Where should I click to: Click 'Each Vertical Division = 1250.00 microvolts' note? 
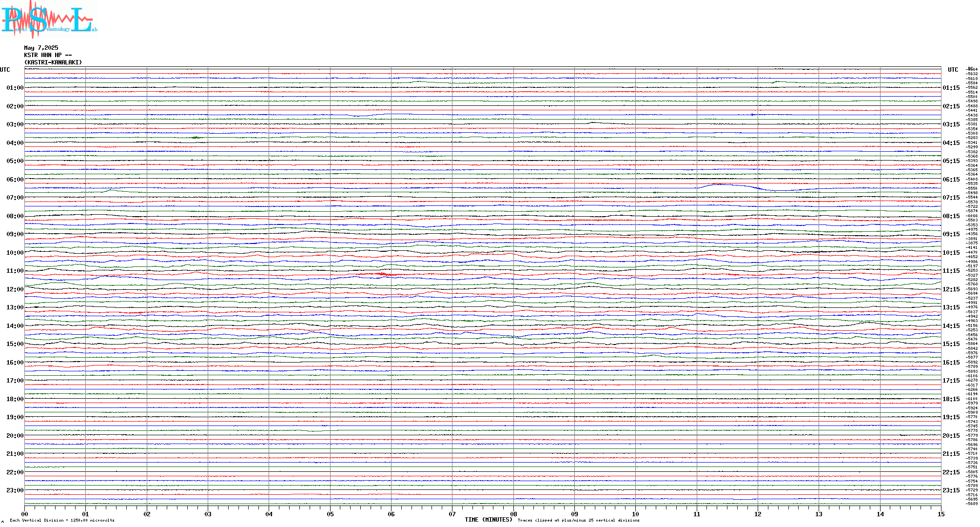coord(62,520)
